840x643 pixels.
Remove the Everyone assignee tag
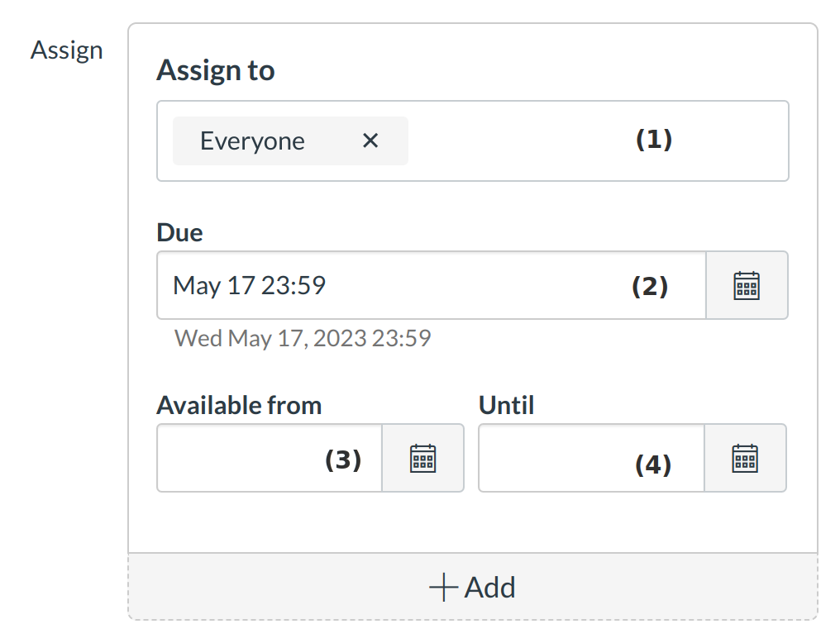[x=370, y=141]
